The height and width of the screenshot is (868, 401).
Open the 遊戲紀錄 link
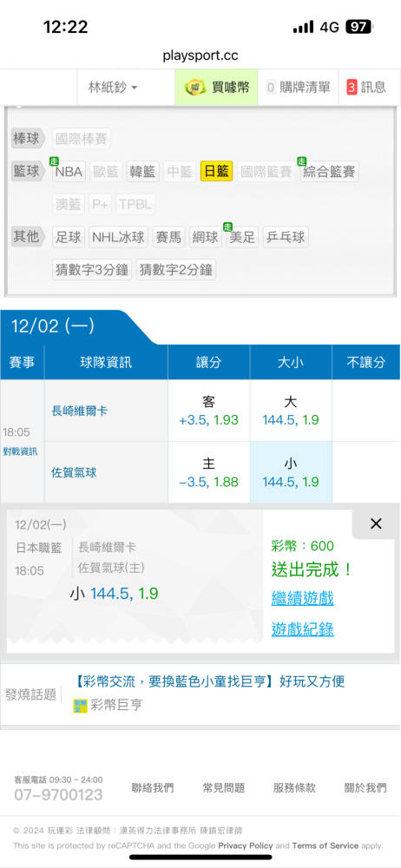click(x=302, y=629)
